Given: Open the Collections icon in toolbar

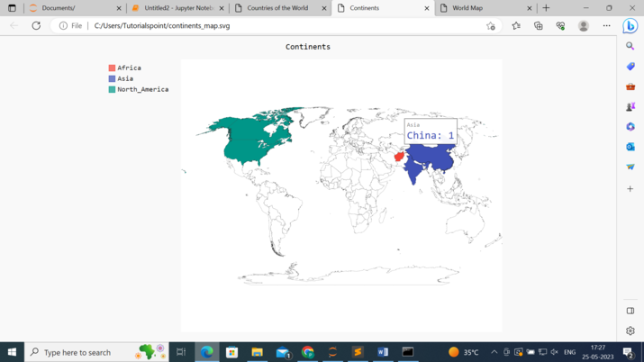Looking at the screenshot, I should [x=538, y=26].
